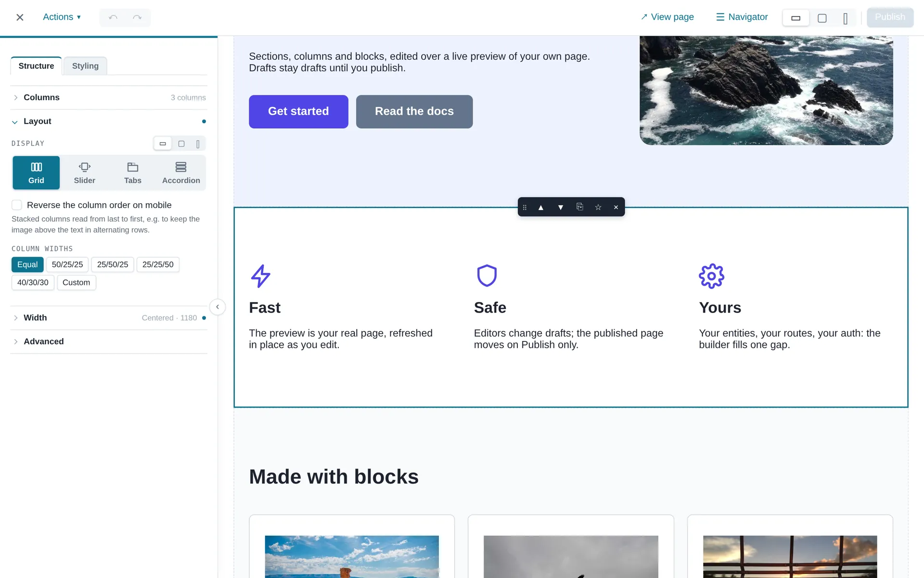The width and height of the screenshot is (924, 578).
Task: Select 50/25/25 column widths
Action: (67, 264)
